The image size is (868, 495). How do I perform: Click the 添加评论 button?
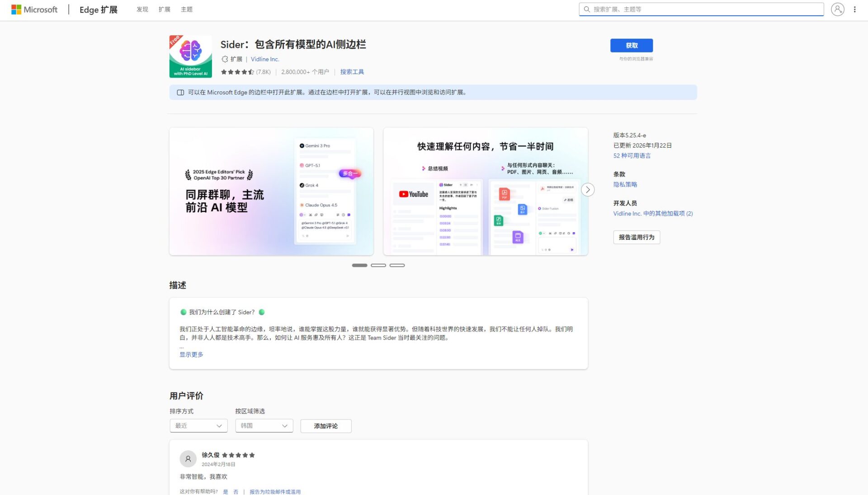325,425
